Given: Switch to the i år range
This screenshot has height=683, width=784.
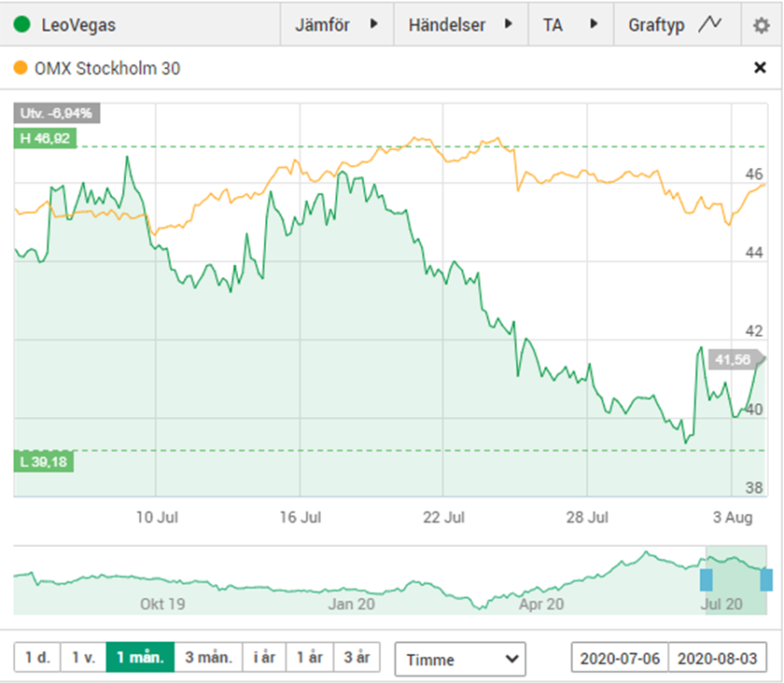Looking at the screenshot, I should 264,657.
